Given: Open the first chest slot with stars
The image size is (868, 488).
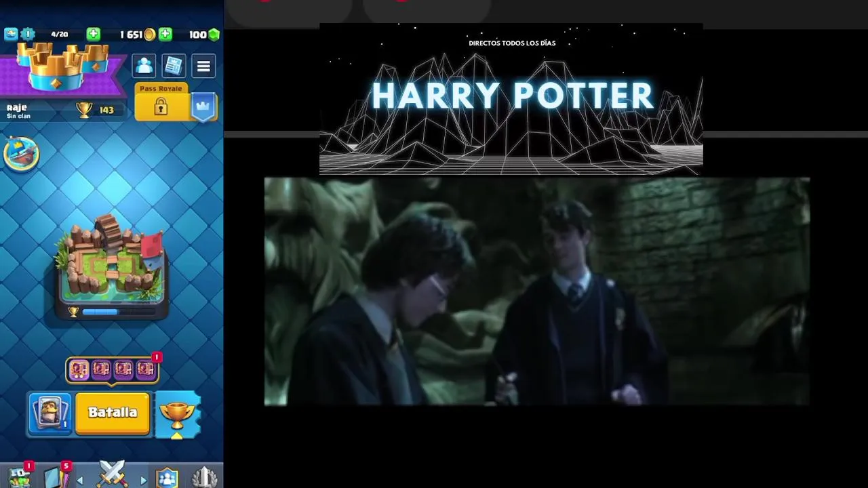Looking at the screenshot, I should [79, 369].
